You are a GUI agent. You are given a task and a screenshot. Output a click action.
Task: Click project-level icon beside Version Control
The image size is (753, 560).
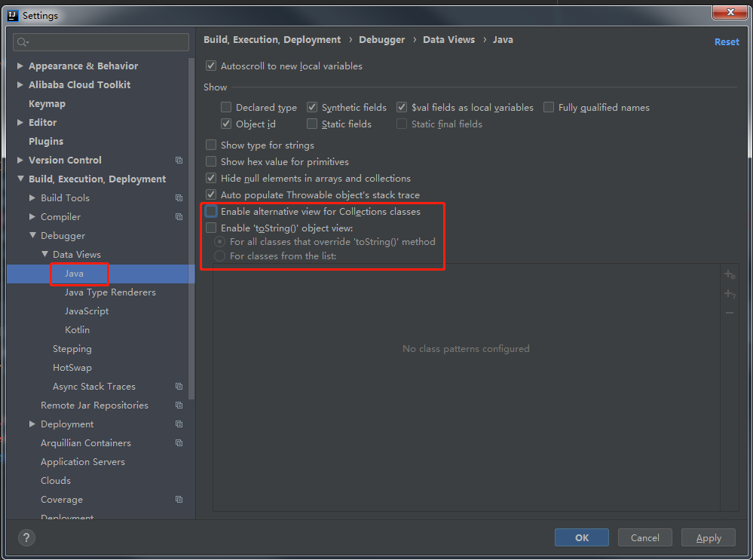[x=179, y=161]
